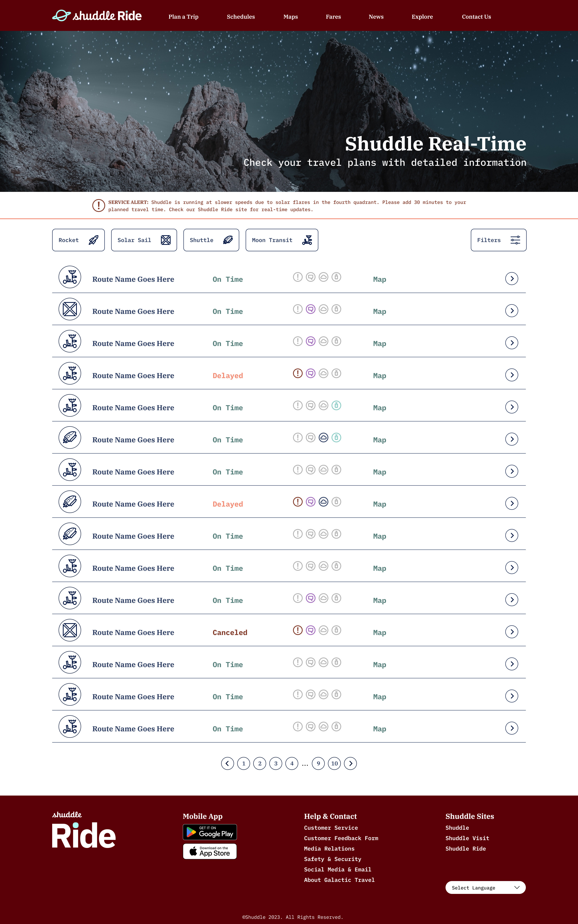Click the red service alert exclamation icon
This screenshot has width=578, height=924.
tap(99, 205)
